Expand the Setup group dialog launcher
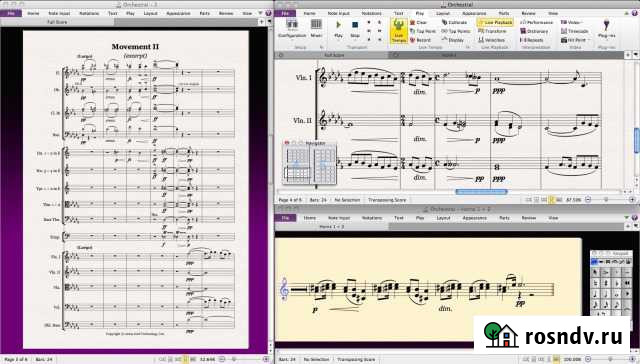Screen dimensions: 640x364 (x=321, y=47)
